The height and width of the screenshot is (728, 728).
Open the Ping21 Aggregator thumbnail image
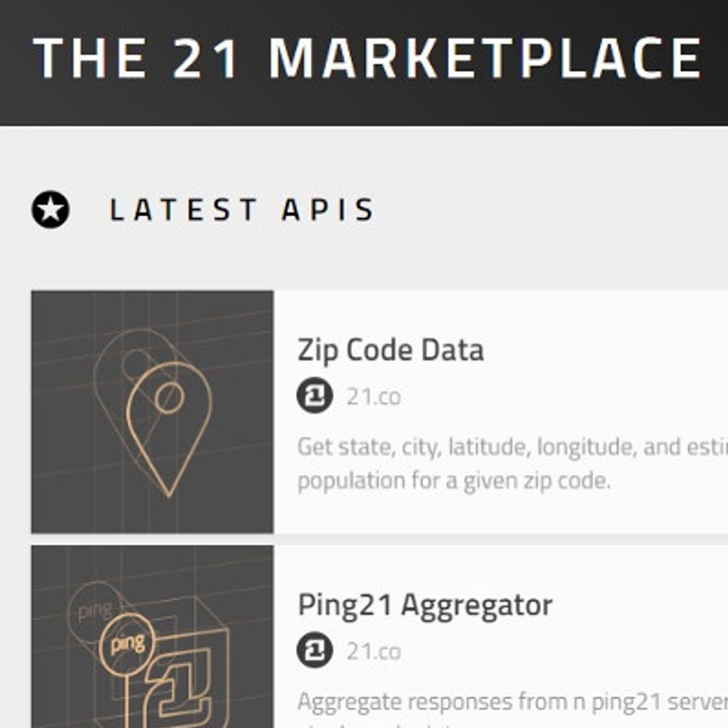(x=152, y=636)
